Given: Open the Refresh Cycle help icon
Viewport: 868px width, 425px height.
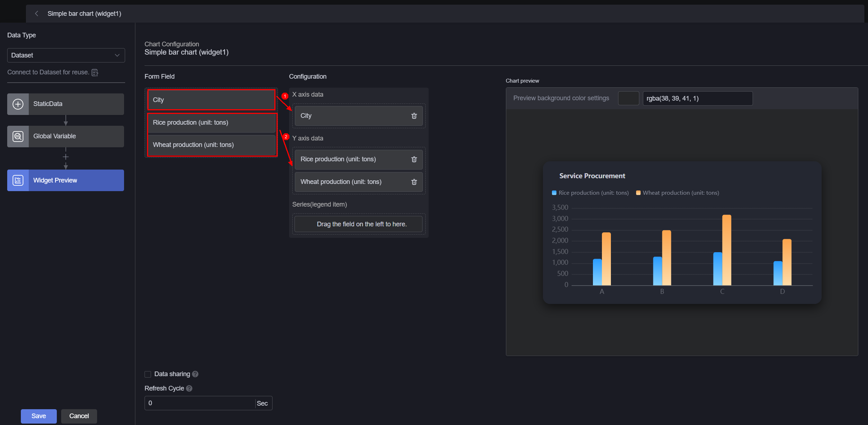Looking at the screenshot, I should tap(189, 388).
